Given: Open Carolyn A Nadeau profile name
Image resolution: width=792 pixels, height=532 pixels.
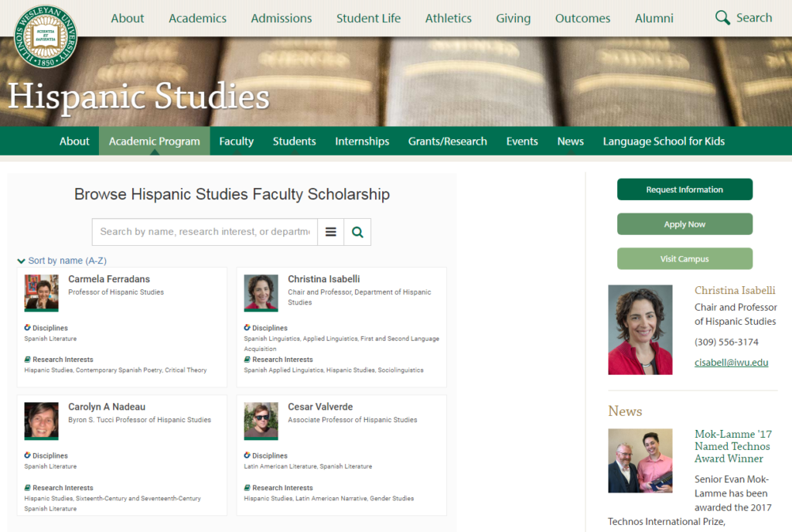Looking at the screenshot, I should pos(107,407).
